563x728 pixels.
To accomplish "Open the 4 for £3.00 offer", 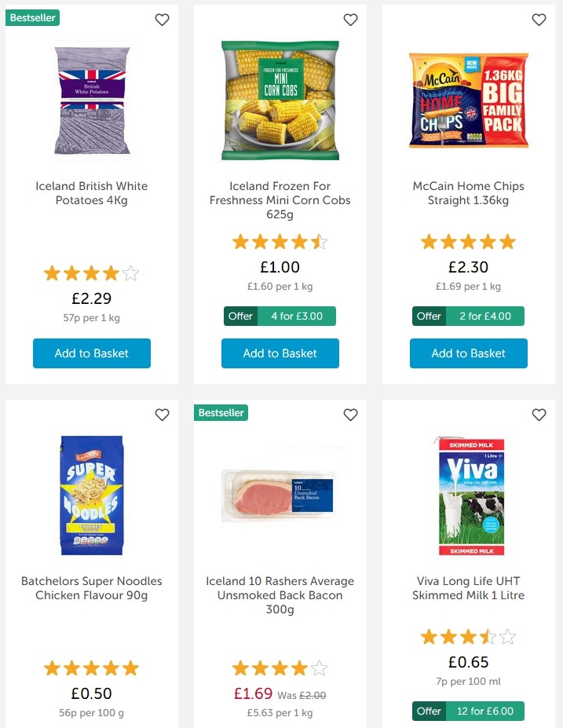I will pos(280,316).
